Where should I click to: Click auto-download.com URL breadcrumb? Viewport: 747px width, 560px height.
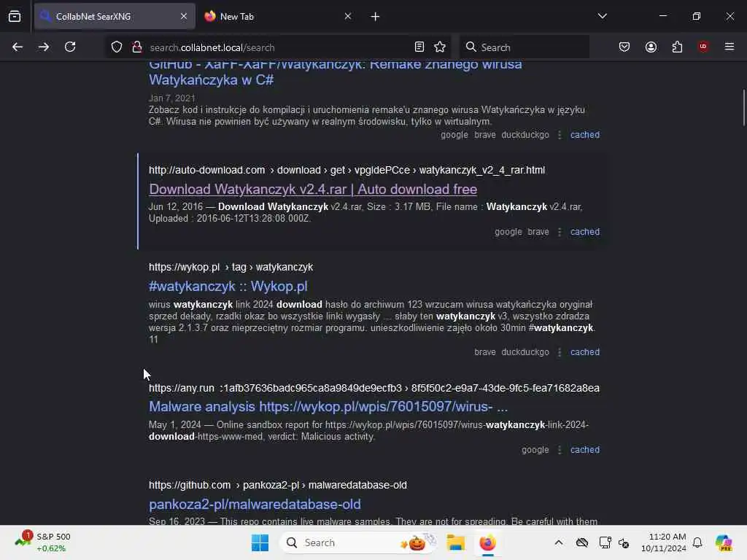point(347,170)
